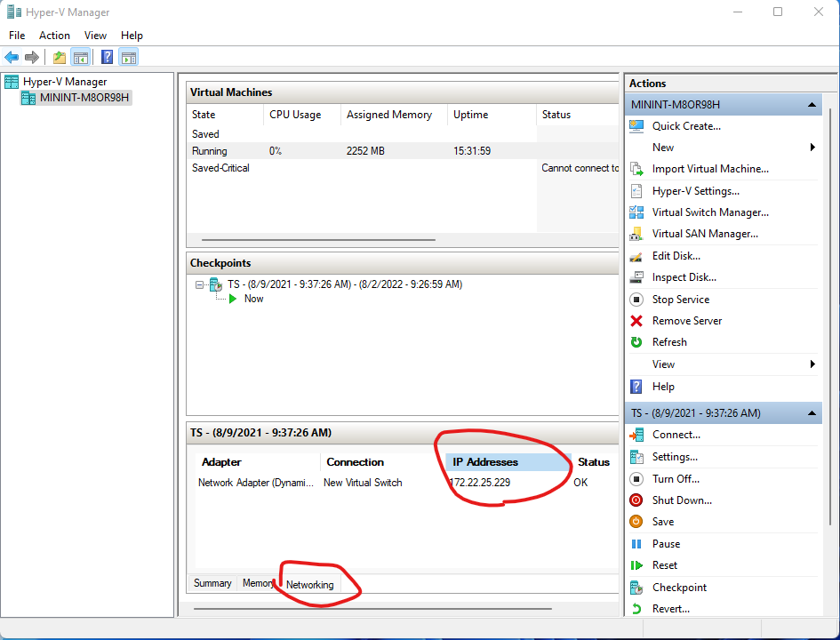
Task: Click the Virtual Switch Manager icon
Action: (636, 212)
